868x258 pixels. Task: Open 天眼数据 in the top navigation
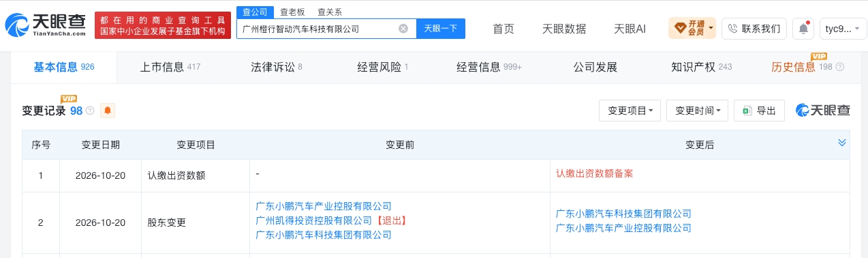[564, 29]
